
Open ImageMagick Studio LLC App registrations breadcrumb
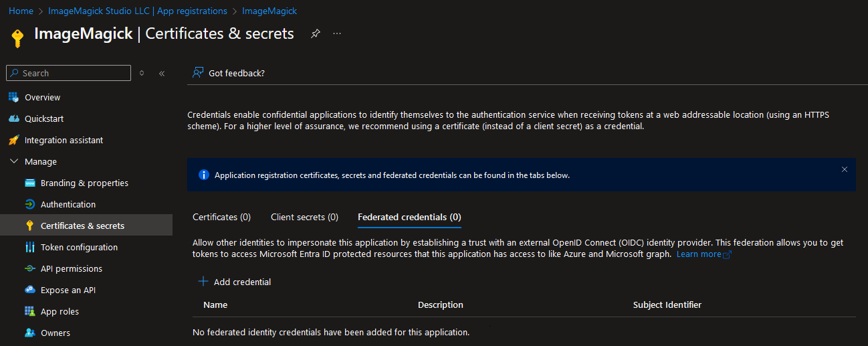click(138, 11)
